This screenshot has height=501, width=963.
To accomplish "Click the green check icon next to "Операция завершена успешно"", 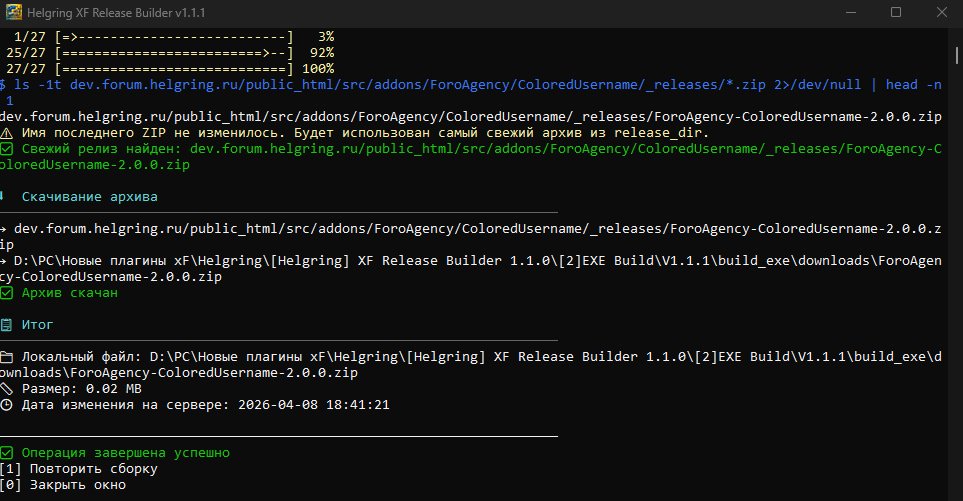I will tap(6, 453).
